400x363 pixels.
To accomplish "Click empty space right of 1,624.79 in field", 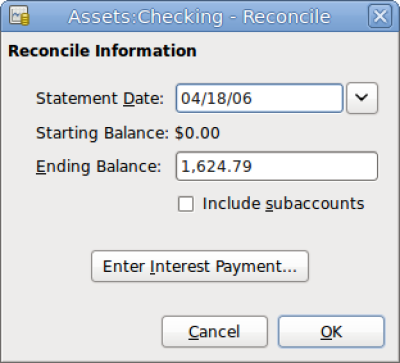I will [x=313, y=166].
